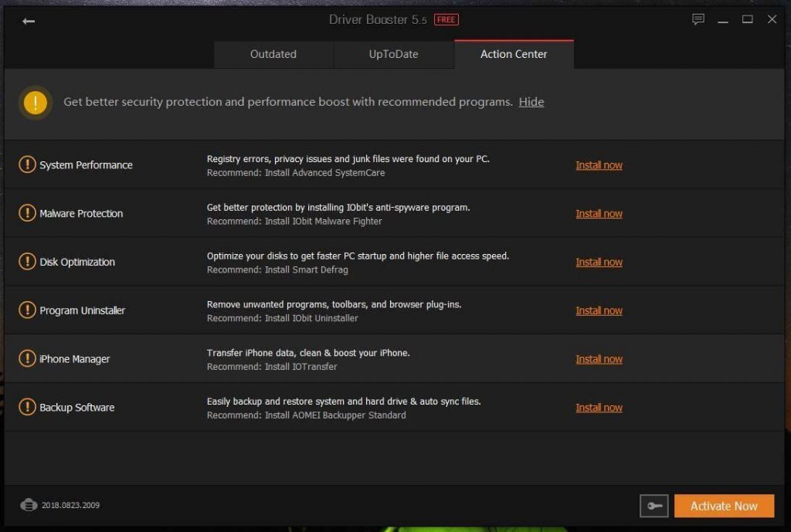Click the yellow warning notice icon

[36, 103]
